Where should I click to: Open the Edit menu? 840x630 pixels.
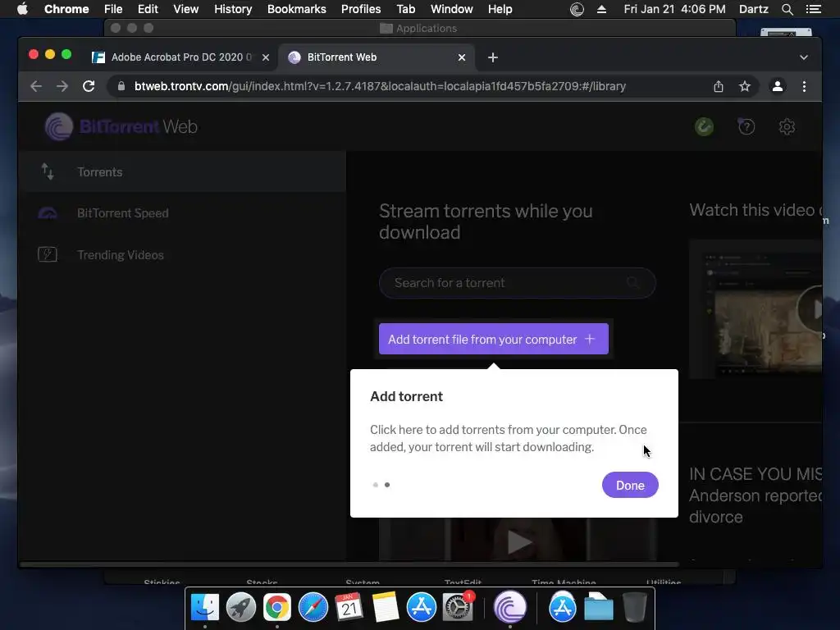click(x=148, y=9)
